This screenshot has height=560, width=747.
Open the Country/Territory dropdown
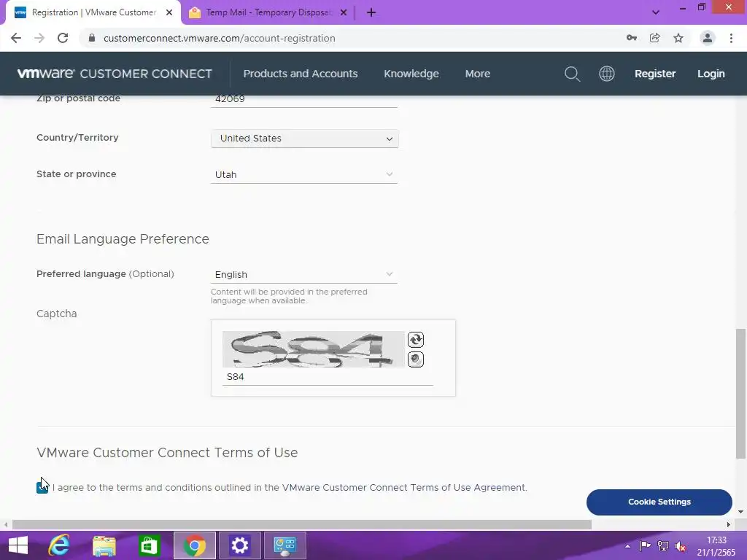[x=304, y=139]
